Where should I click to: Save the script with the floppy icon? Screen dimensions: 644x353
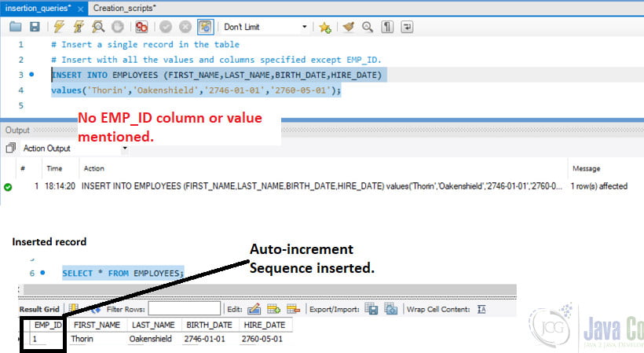(35, 27)
